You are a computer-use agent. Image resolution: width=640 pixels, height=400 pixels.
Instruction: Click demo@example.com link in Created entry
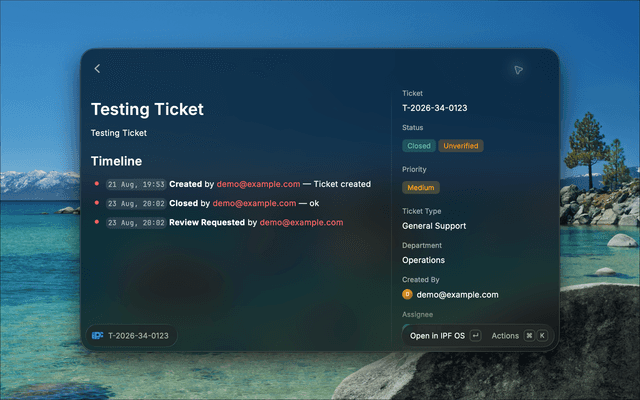point(258,184)
